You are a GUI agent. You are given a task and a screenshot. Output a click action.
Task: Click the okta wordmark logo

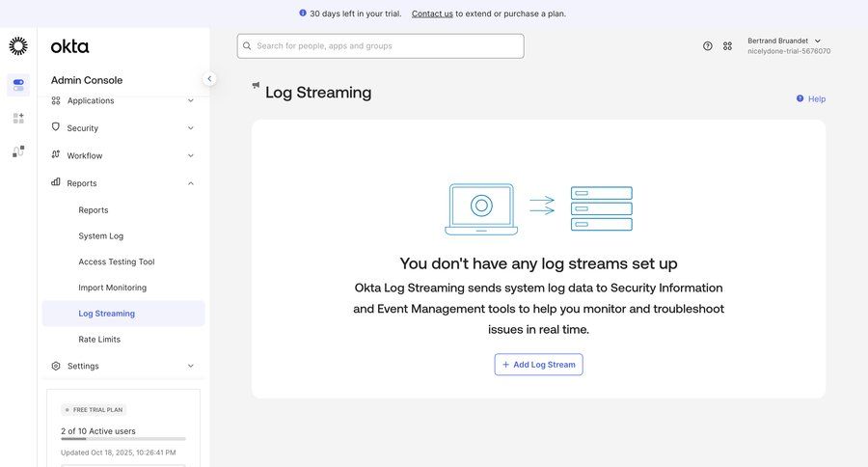pos(69,46)
